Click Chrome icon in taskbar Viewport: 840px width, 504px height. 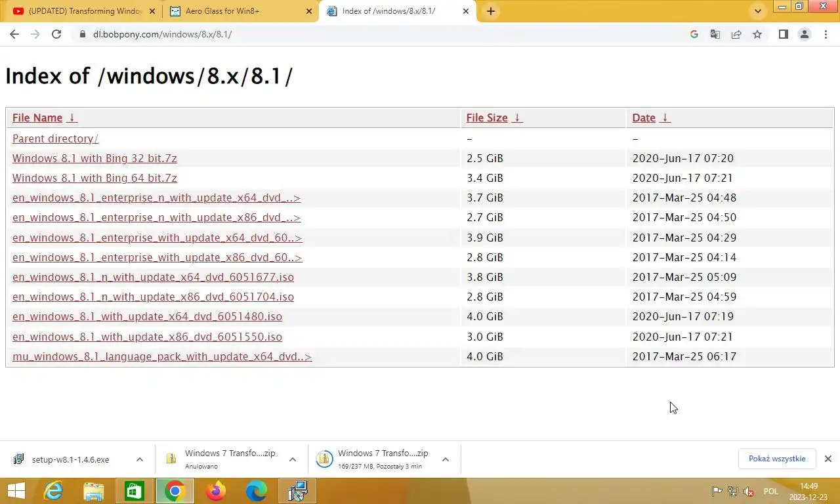(x=175, y=491)
